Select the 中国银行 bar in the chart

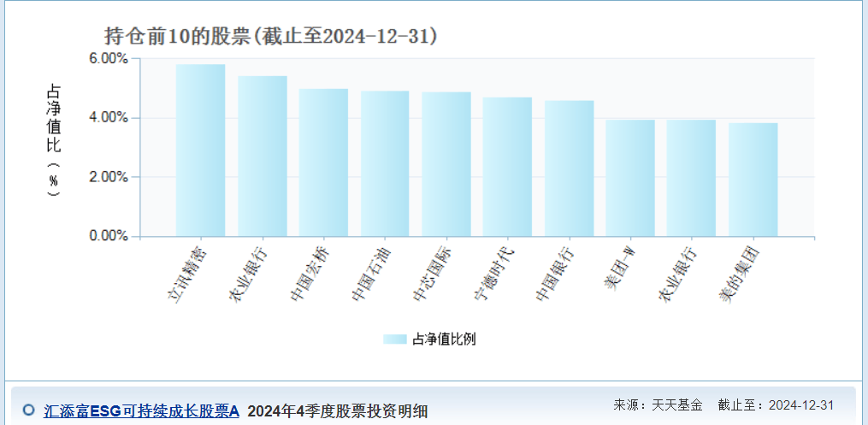pyautogui.click(x=569, y=168)
